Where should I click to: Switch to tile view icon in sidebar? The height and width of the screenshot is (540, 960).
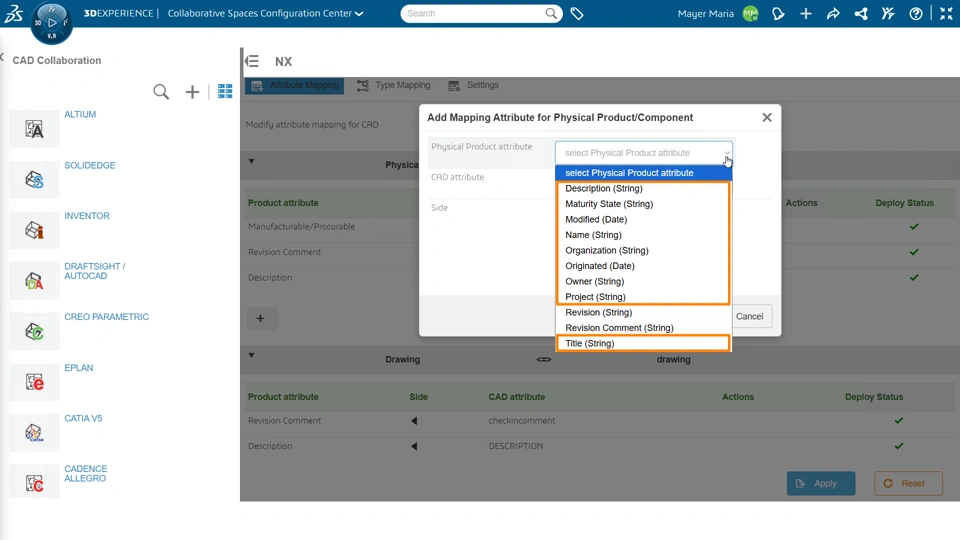click(225, 92)
